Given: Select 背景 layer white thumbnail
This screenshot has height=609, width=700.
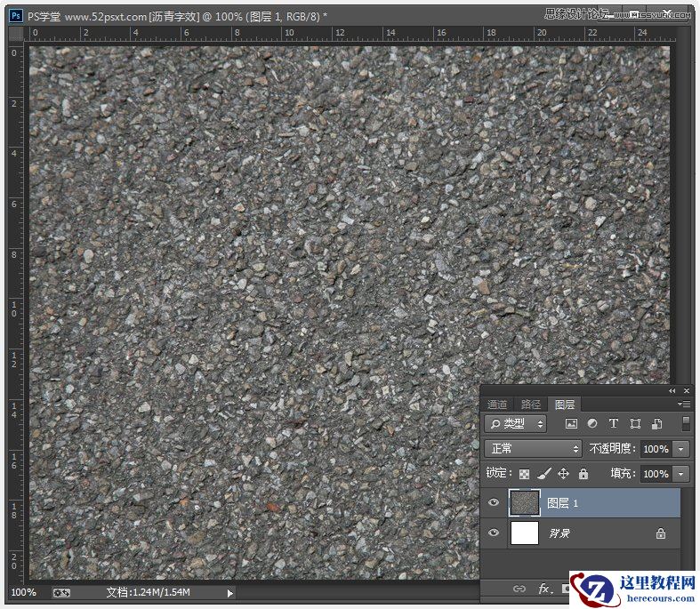Looking at the screenshot, I should click(x=525, y=533).
